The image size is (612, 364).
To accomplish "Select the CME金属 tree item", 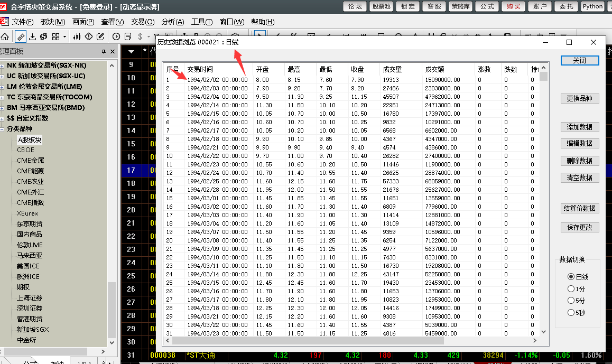I will point(31,161).
